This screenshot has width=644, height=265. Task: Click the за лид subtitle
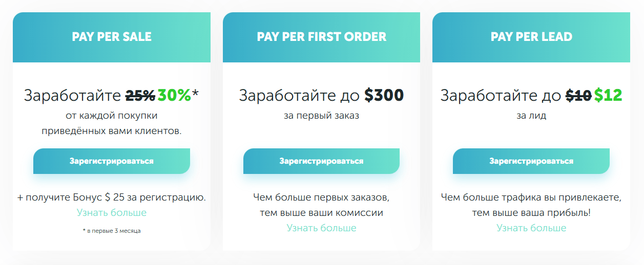(531, 116)
